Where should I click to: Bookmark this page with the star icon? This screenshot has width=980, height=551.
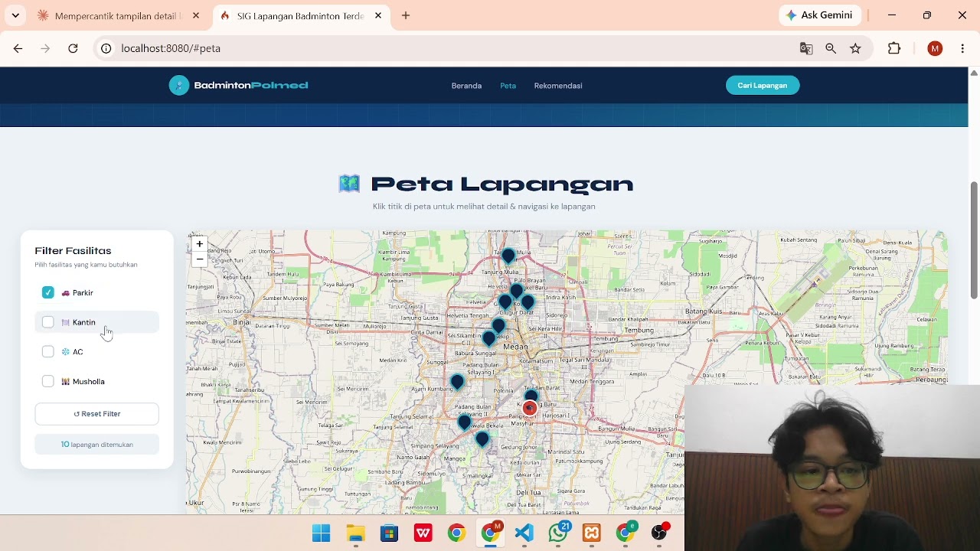coord(856,48)
